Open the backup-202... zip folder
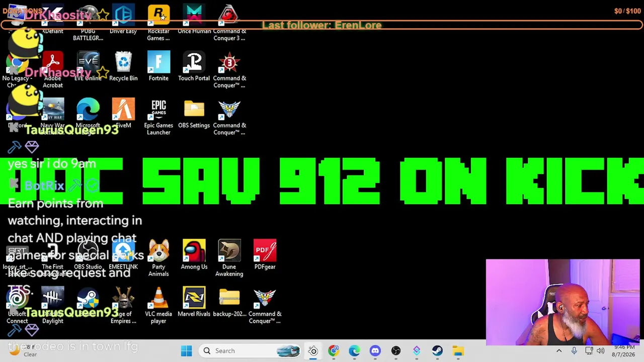Viewport: 644px width, 362px height. (229, 302)
